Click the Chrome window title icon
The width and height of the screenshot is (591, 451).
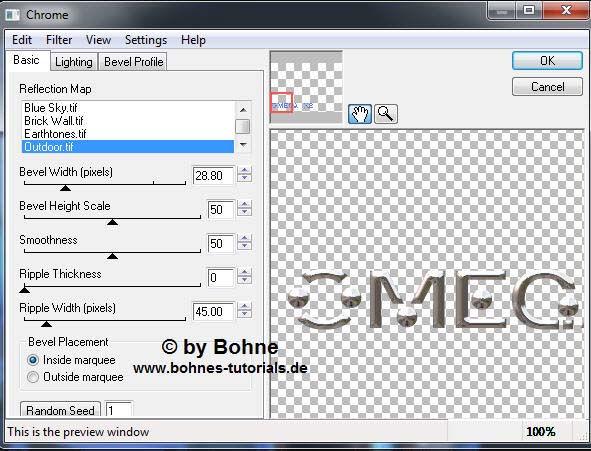pos(13,15)
